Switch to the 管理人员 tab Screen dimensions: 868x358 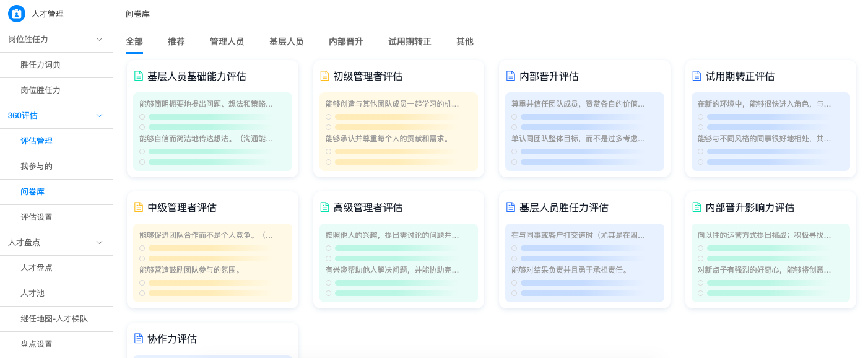pos(227,41)
